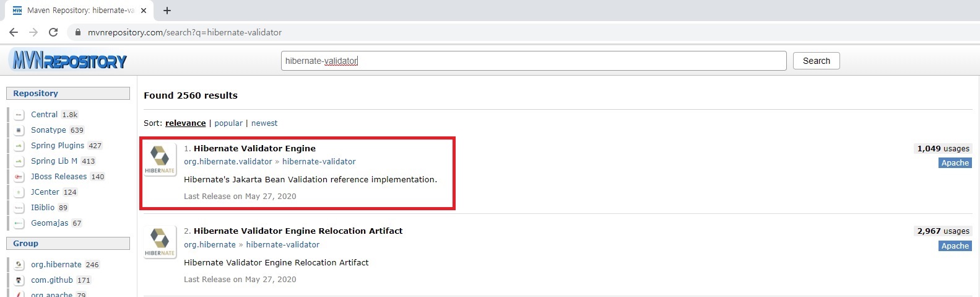This screenshot has width=980, height=297.
Task: Click hibernate-validator artifact link in first result
Action: point(319,162)
